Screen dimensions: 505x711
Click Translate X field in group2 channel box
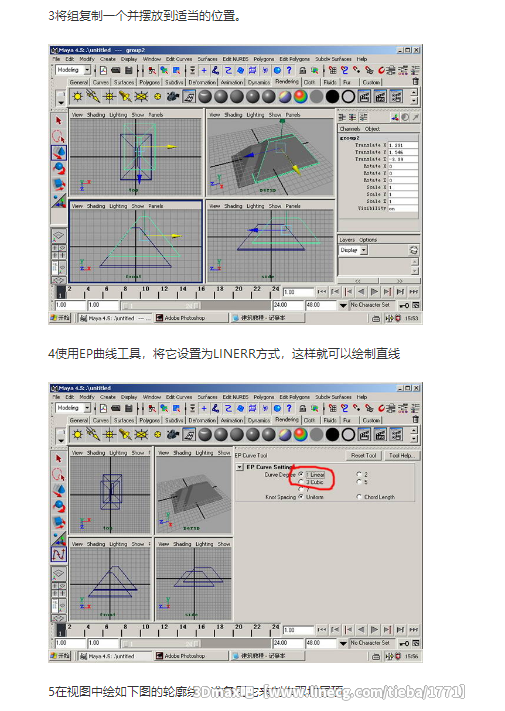pos(402,145)
